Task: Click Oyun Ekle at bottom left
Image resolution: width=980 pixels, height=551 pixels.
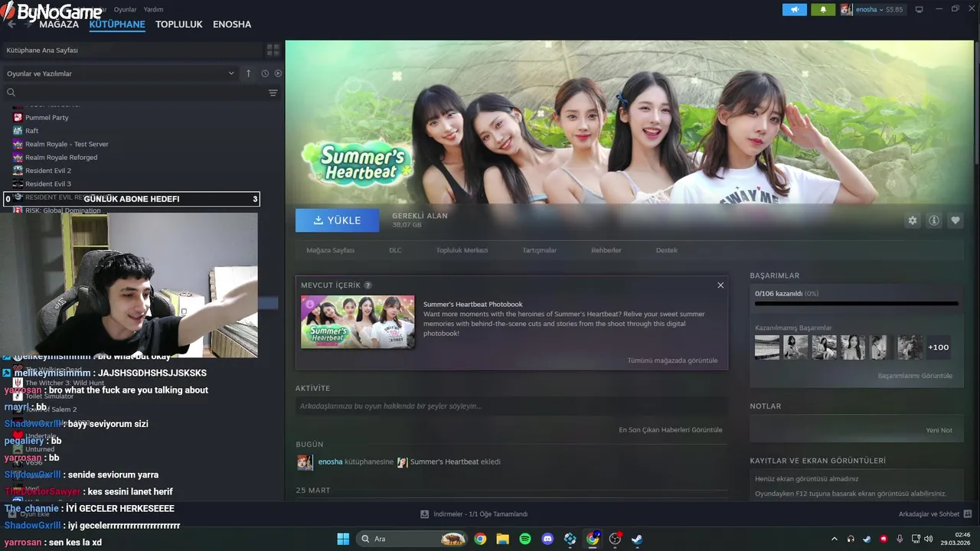Action: click(x=29, y=514)
